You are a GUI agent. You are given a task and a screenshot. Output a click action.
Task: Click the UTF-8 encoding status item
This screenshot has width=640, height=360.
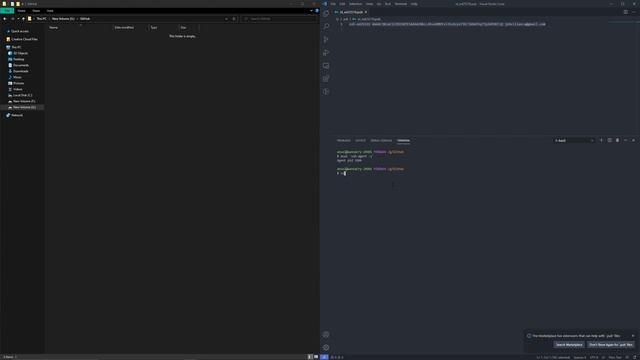(x=594, y=358)
